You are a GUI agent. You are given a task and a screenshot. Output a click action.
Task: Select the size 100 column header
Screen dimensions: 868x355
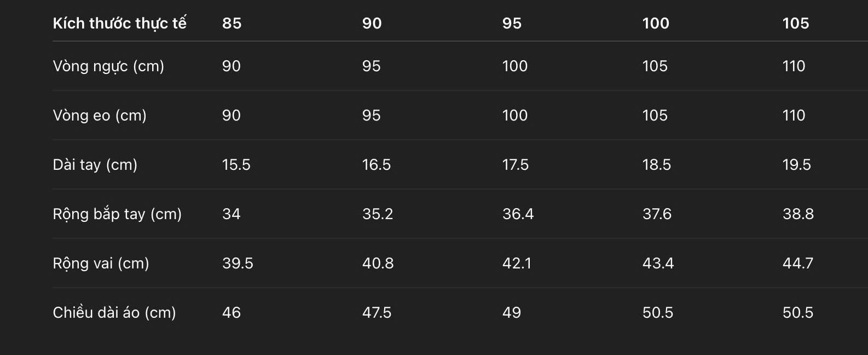click(655, 23)
